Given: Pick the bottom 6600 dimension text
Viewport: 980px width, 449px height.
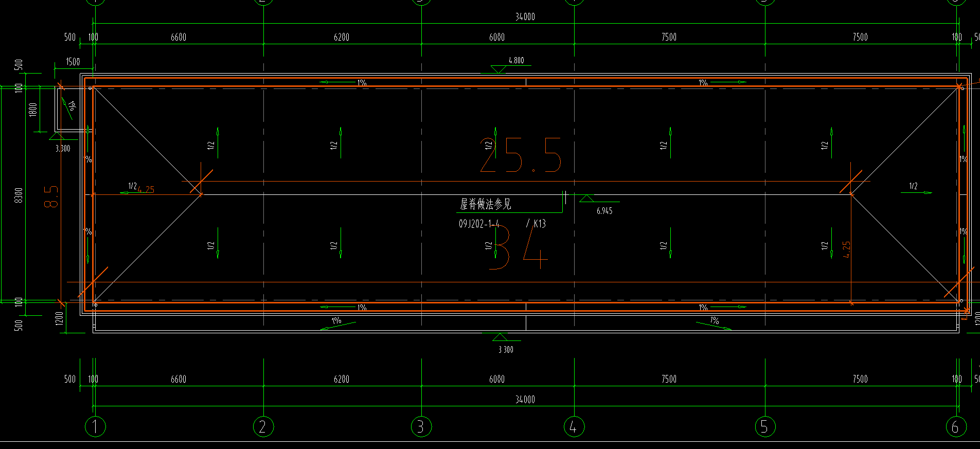Looking at the screenshot, I should click(179, 379).
